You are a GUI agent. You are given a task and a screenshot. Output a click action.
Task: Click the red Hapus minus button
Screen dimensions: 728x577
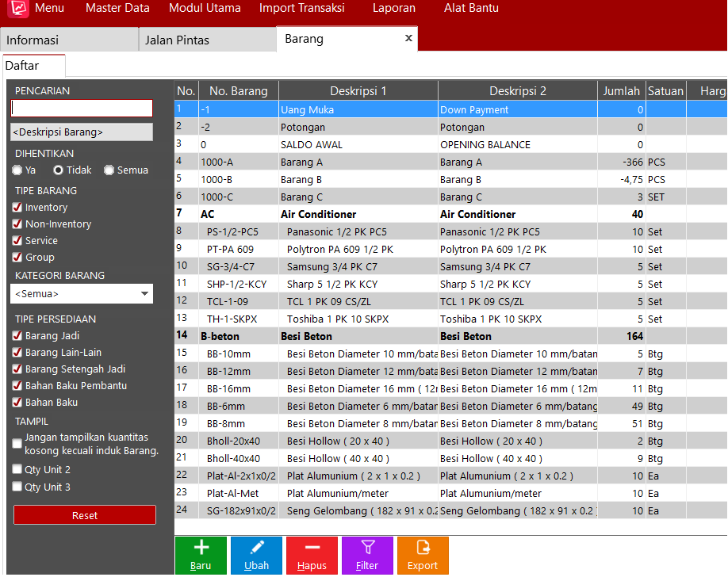coord(312,555)
